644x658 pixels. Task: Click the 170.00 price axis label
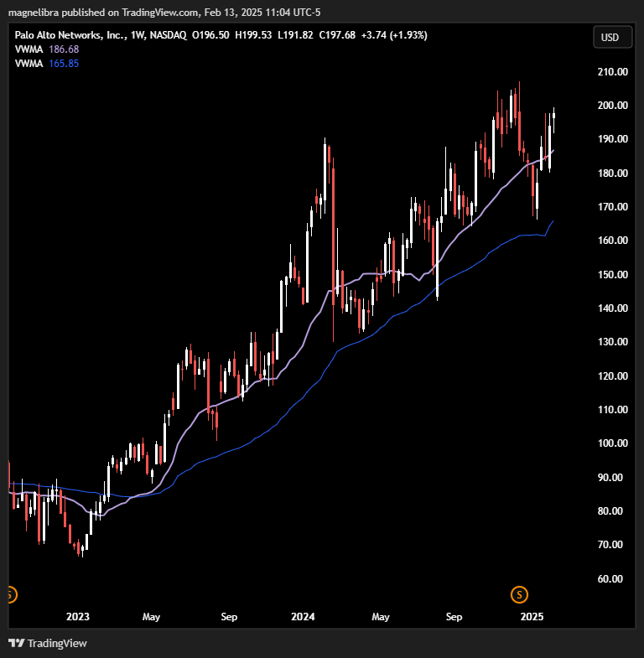pyautogui.click(x=612, y=206)
